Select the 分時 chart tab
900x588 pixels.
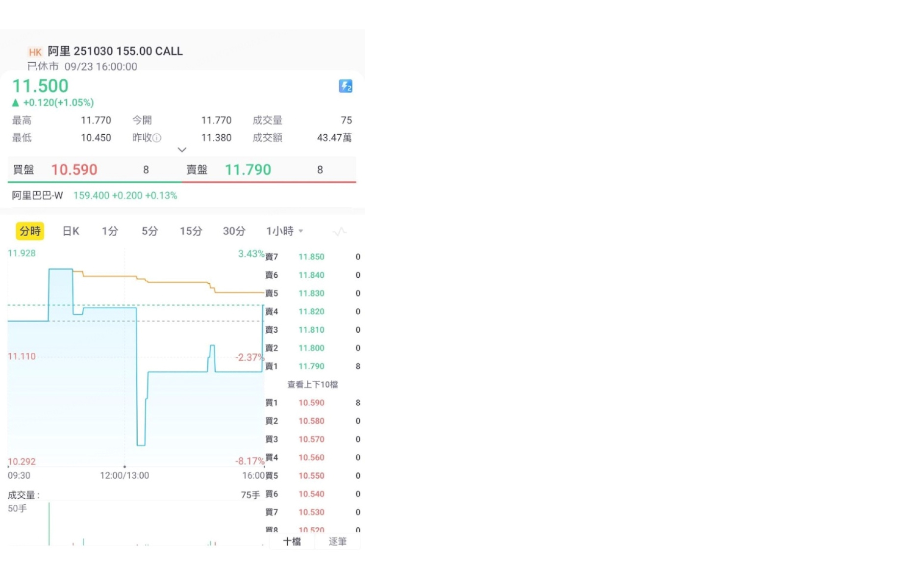(x=30, y=231)
